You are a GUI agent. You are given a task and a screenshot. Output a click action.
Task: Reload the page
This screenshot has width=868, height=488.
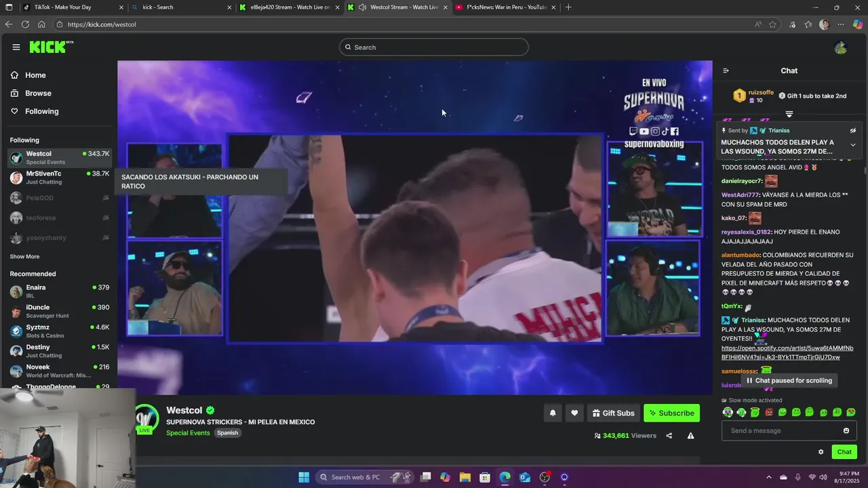[25, 24]
